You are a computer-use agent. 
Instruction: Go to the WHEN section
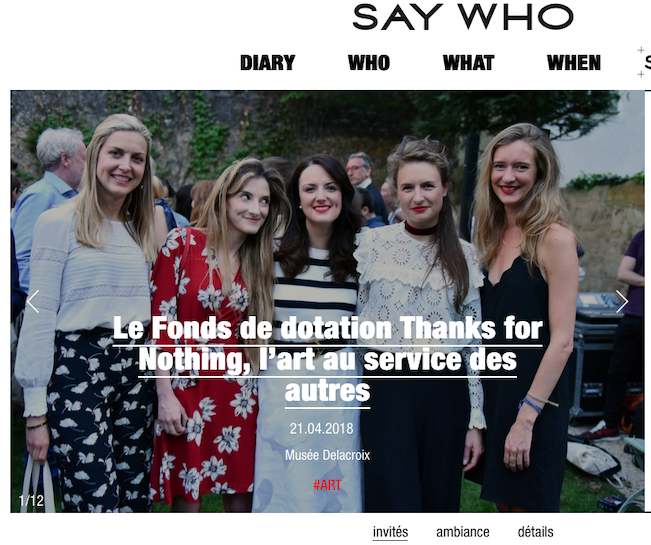[574, 63]
